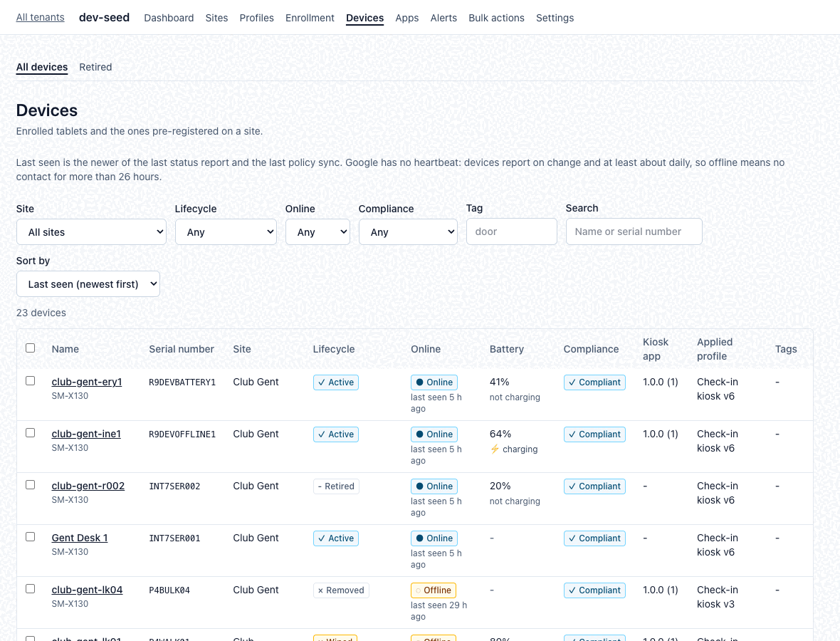Click the Active badge for club-gent-ine1
This screenshot has width=840, height=641.
click(x=336, y=434)
